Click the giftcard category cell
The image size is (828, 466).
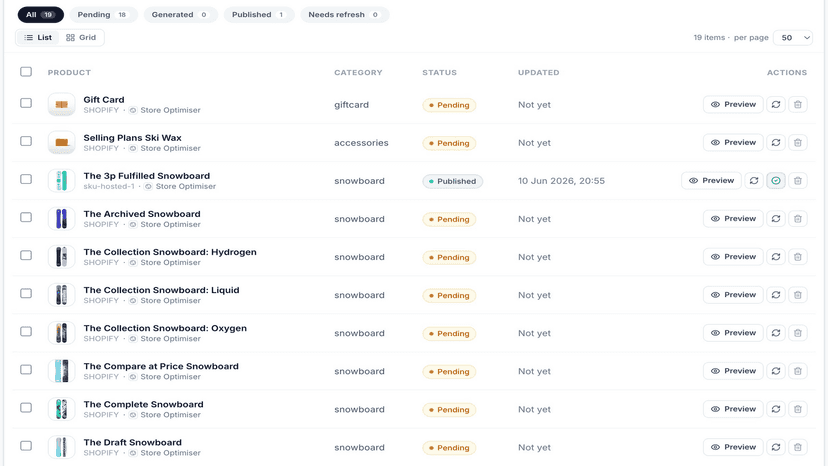pyautogui.click(x=351, y=105)
